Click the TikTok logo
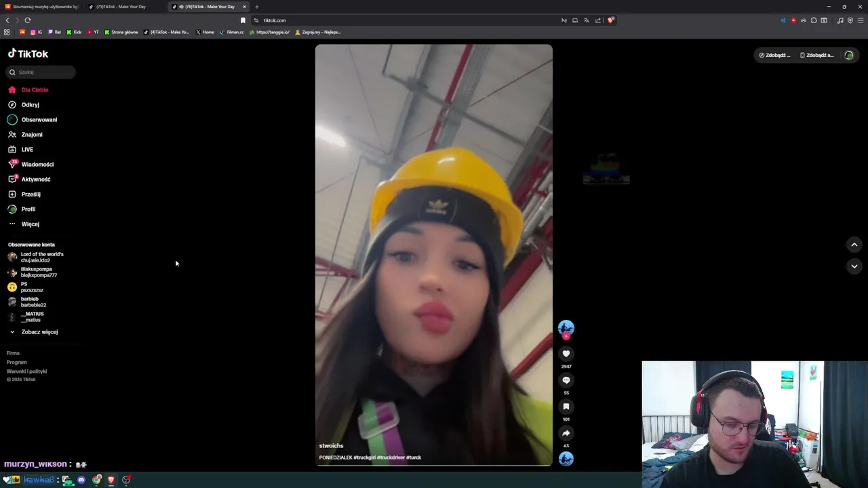The height and width of the screenshot is (488, 868). [28, 54]
